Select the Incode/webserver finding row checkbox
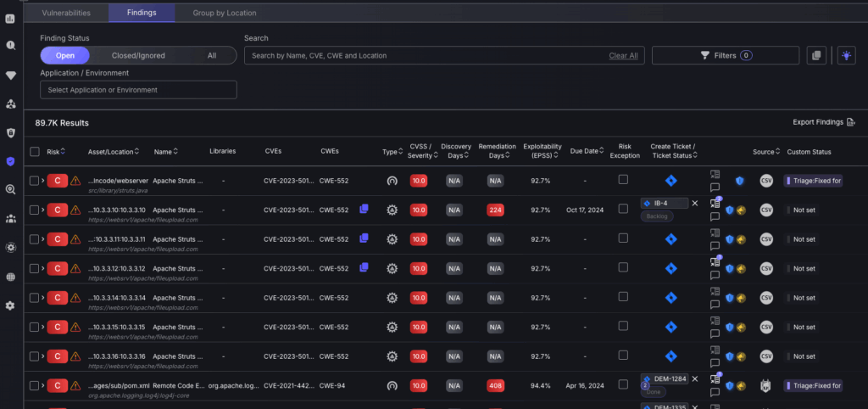This screenshot has width=868, height=409. (34, 181)
